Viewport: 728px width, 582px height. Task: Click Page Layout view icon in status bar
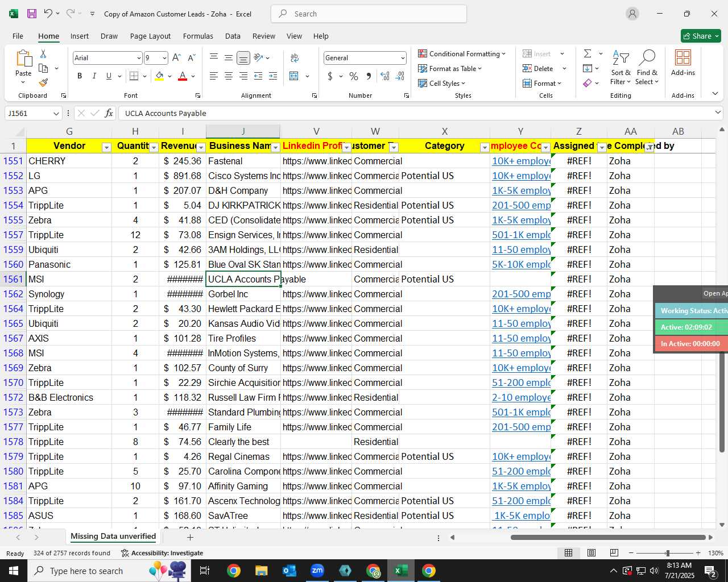point(591,553)
